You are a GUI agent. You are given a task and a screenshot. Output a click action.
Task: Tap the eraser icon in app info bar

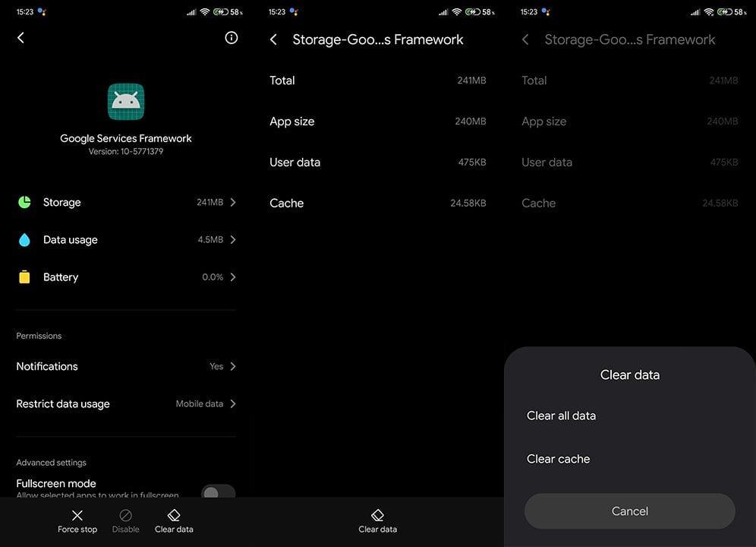(174, 516)
